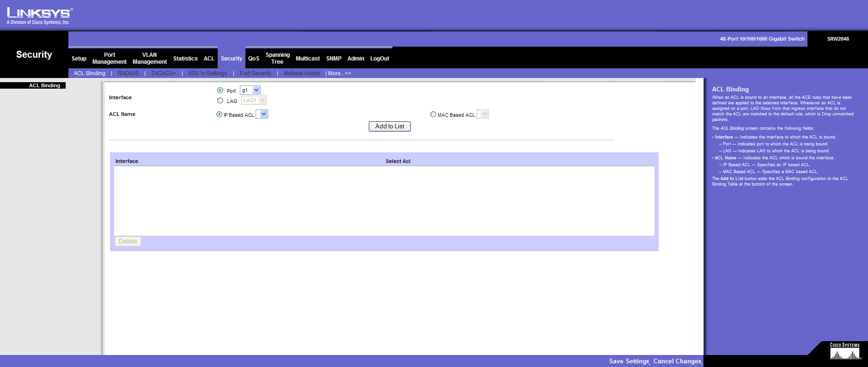This screenshot has width=868, height=367.
Task: Click Save Settings at the bottom
Action: [629, 361]
